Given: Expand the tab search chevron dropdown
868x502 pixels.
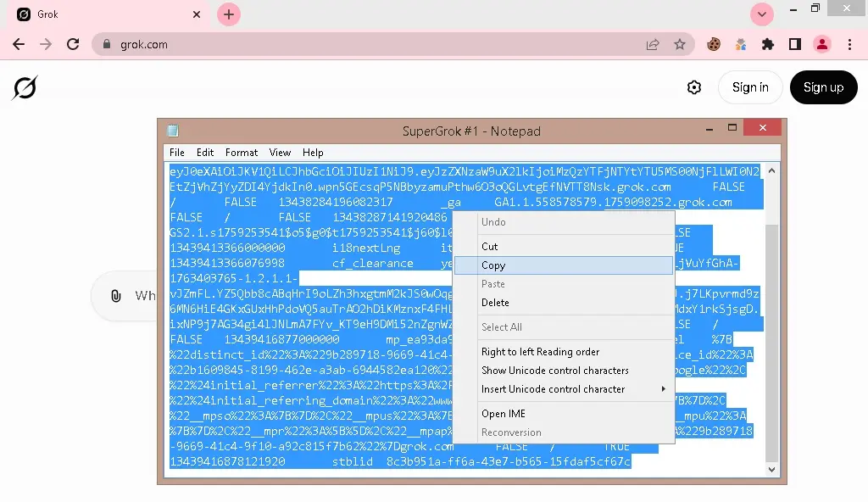Looking at the screenshot, I should pyautogui.click(x=762, y=14).
